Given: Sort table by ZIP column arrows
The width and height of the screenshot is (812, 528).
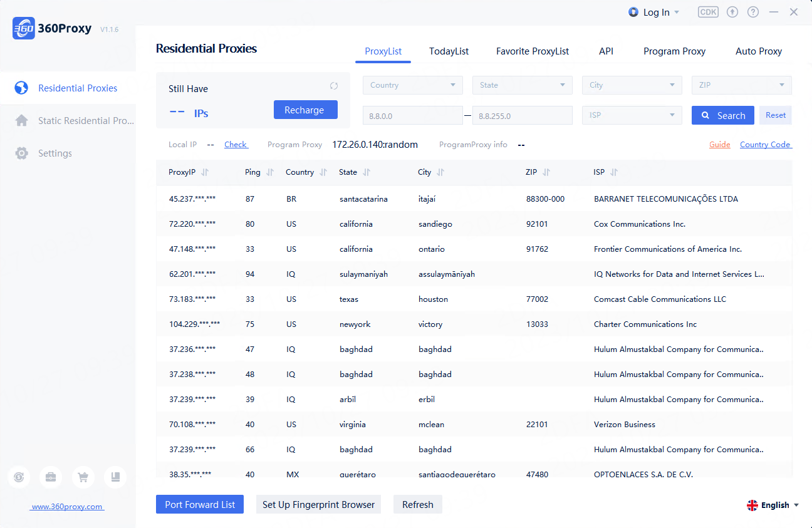Looking at the screenshot, I should point(546,172).
